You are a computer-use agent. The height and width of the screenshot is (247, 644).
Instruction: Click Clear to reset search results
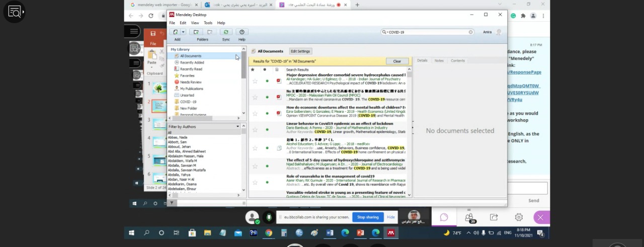pyautogui.click(x=397, y=61)
